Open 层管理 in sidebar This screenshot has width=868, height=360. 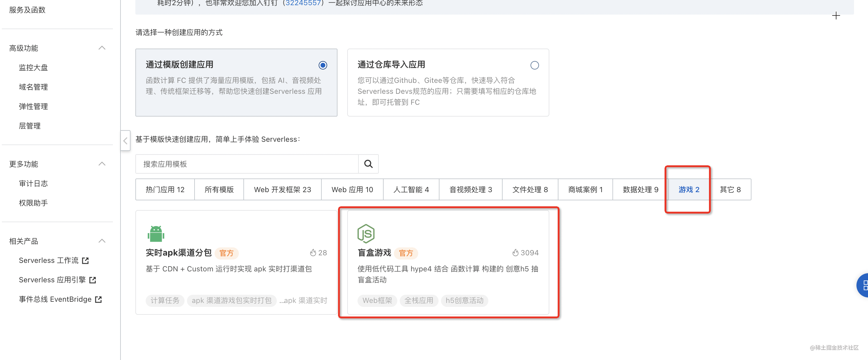pos(30,126)
